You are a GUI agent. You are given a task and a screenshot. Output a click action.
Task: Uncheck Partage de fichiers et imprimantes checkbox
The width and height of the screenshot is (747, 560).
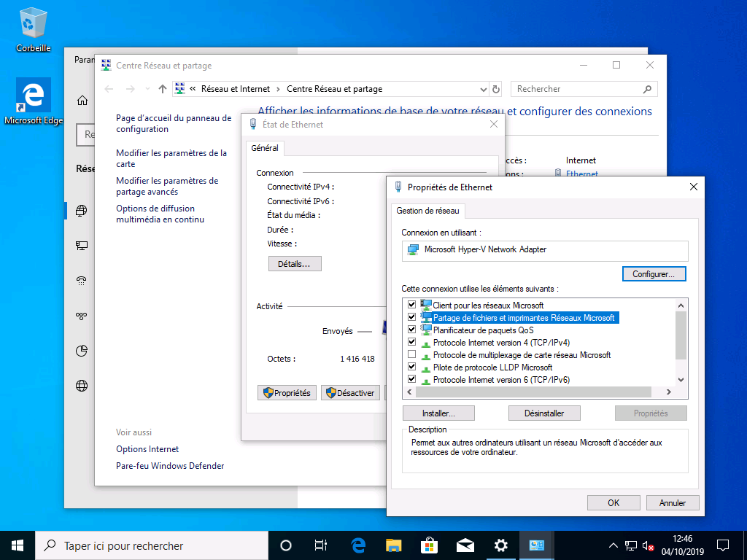(x=412, y=316)
